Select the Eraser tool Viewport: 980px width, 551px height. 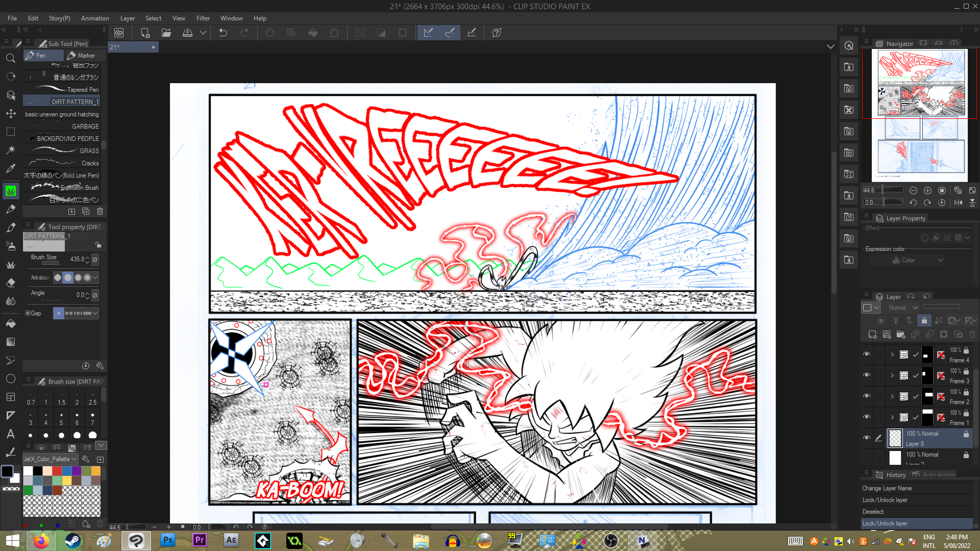[x=10, y=283]
